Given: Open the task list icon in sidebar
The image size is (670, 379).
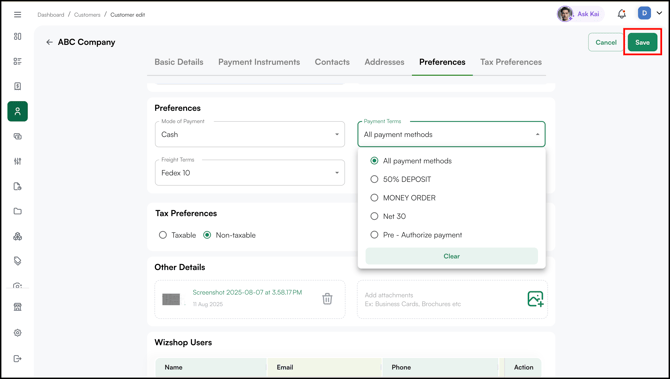Looking at the screenshot, I should [x=18, y=61].
